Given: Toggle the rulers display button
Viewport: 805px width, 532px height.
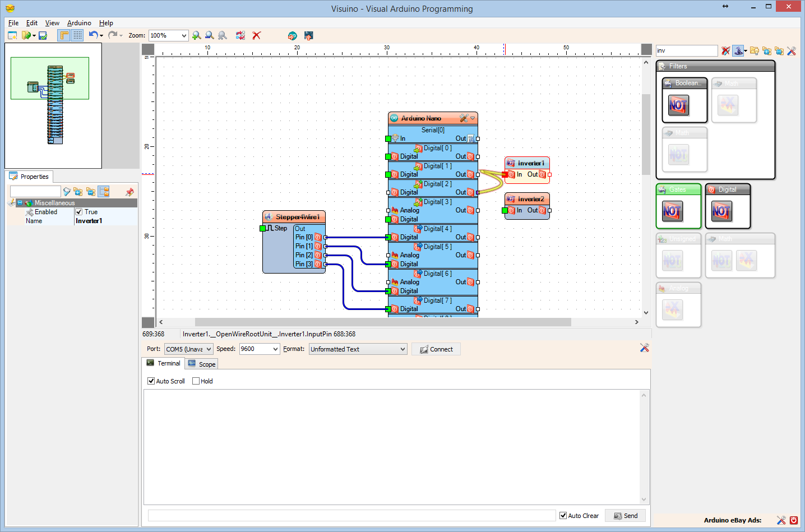Looking at the screenshot, I should pos(64,35).
